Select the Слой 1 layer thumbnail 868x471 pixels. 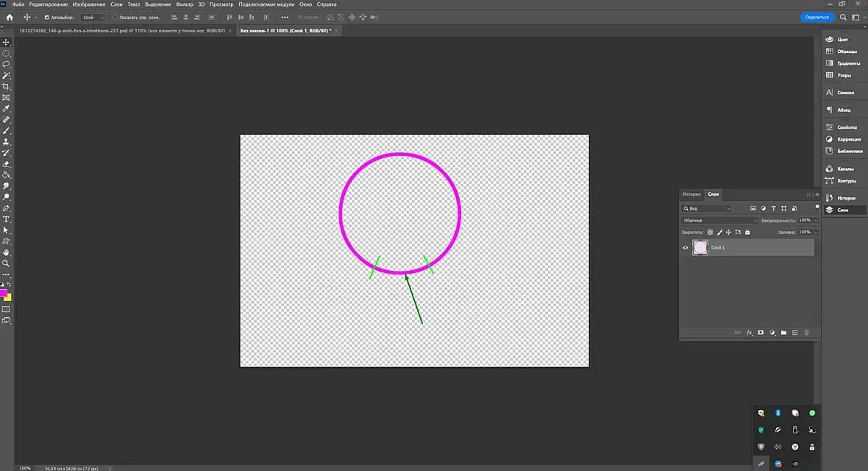click(x=700, y=248)
